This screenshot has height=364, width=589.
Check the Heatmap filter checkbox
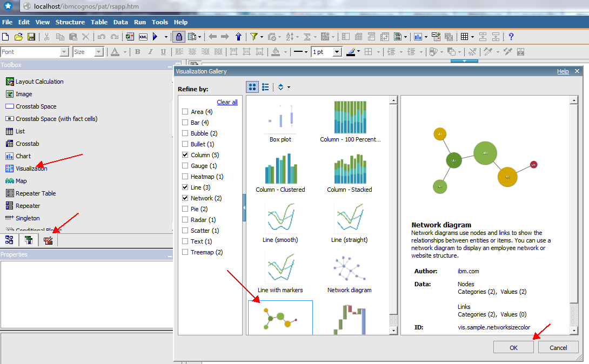click(x=184, y=176)
